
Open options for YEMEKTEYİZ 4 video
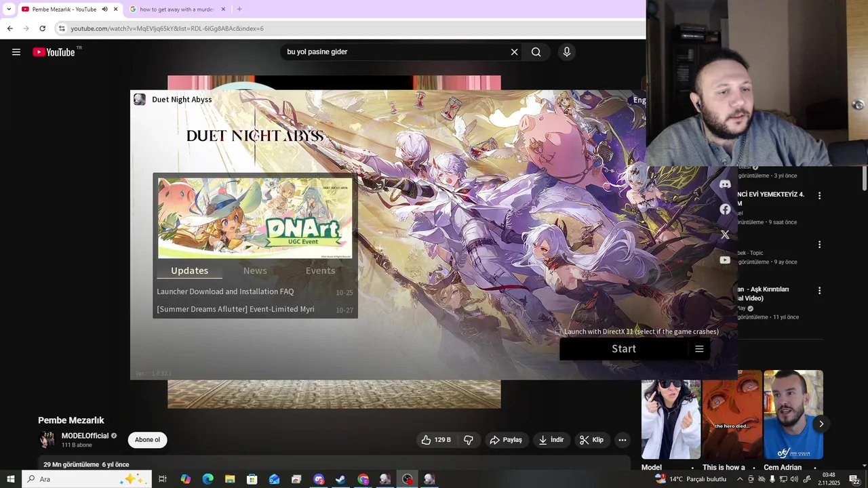click(x=819, y=196)
